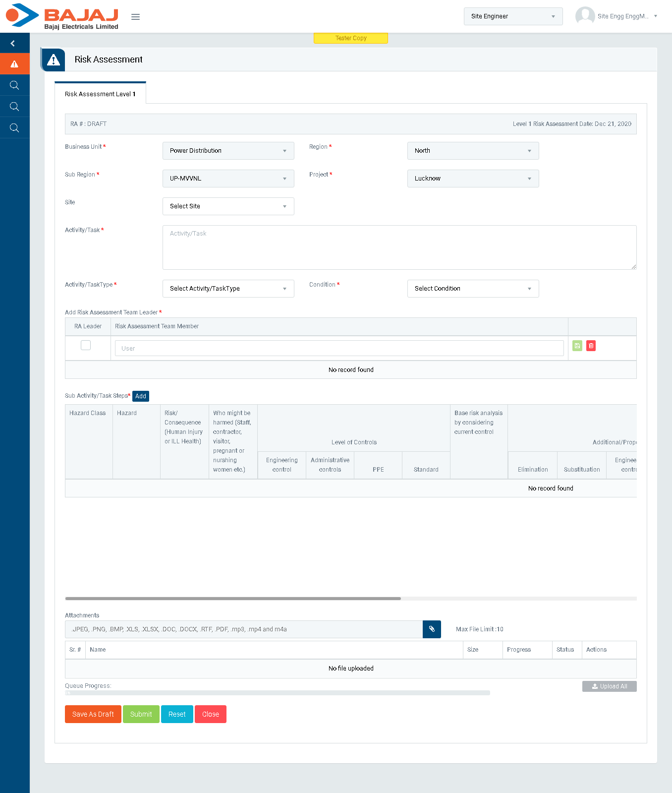Add a Sub Activity/Task Step
The image size is (672, 793).
[x=141, y=396]
